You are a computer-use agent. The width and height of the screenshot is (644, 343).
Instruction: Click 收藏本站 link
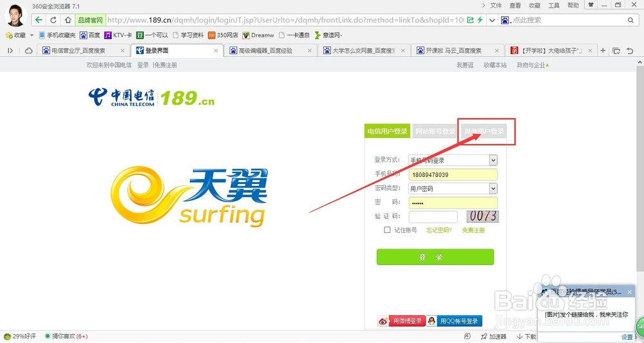coord(495,65)
